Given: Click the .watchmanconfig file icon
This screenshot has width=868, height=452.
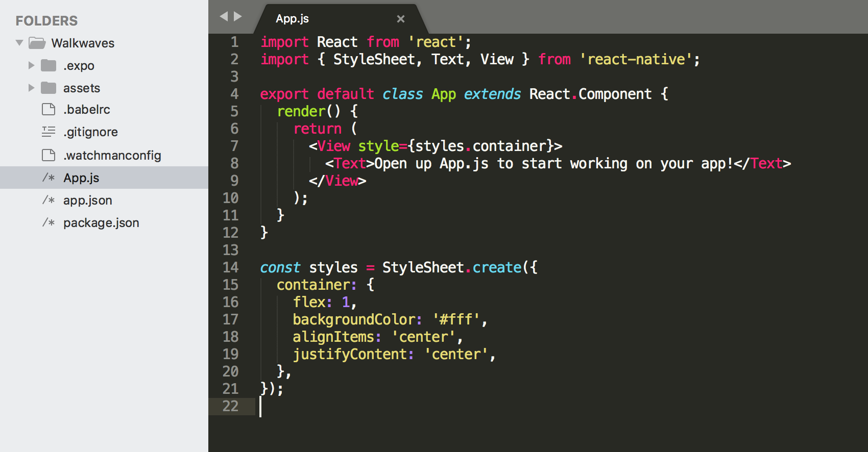Looking at the screenshot, I should click(x=49, y=155).
